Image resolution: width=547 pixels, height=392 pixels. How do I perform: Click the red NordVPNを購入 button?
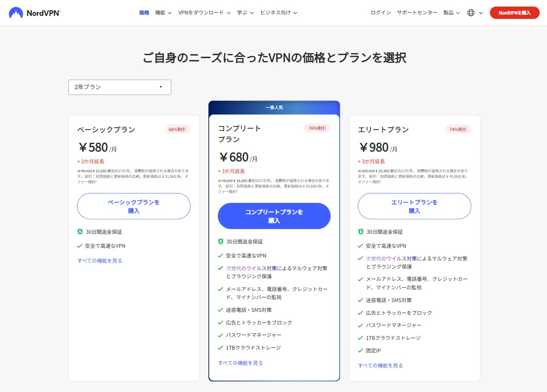click(515, 13)
